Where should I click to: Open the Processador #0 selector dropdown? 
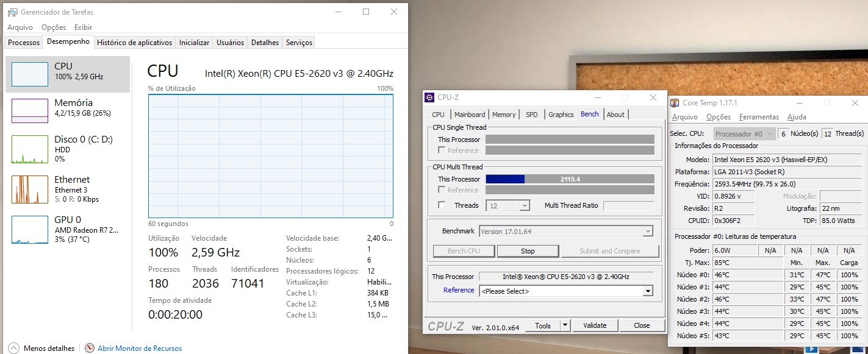(744, 134)
